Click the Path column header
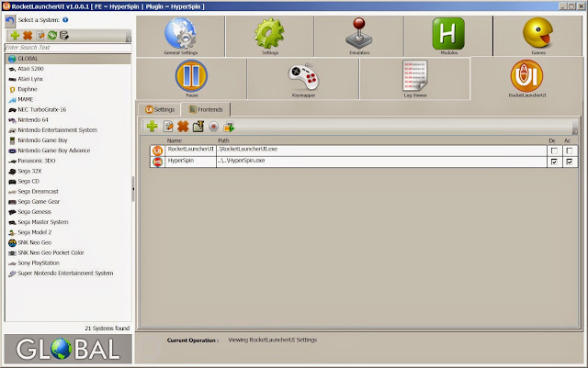This screenshot has width=588, height=368. pos(223,140)
